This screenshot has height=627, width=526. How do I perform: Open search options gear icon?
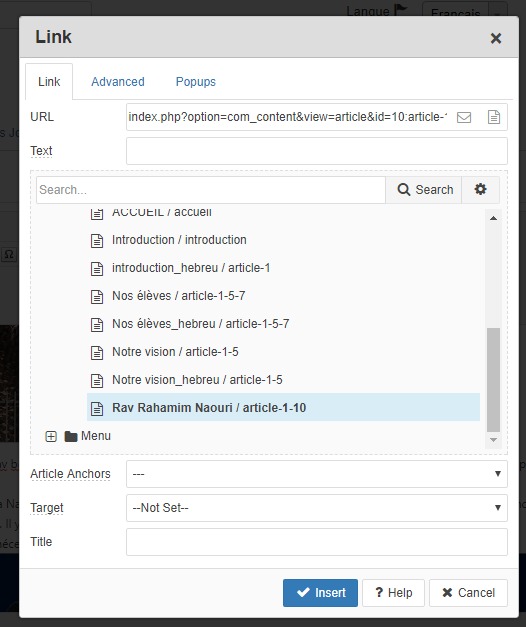click(x=480, y=189)
